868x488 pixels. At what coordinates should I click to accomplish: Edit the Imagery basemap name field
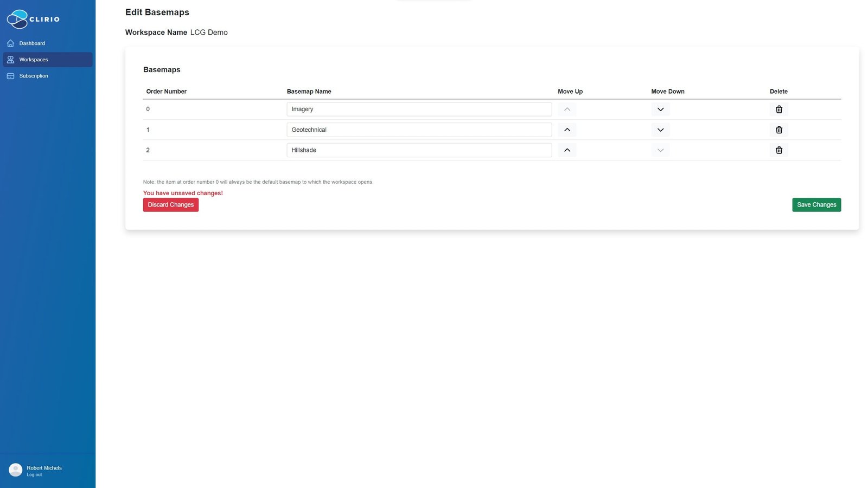tap(419, 110)
